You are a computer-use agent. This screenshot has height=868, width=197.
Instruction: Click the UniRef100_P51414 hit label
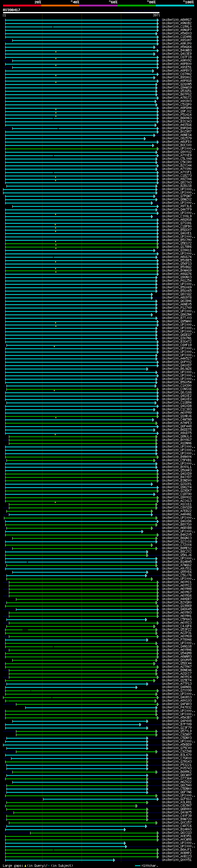coord(176,115)
